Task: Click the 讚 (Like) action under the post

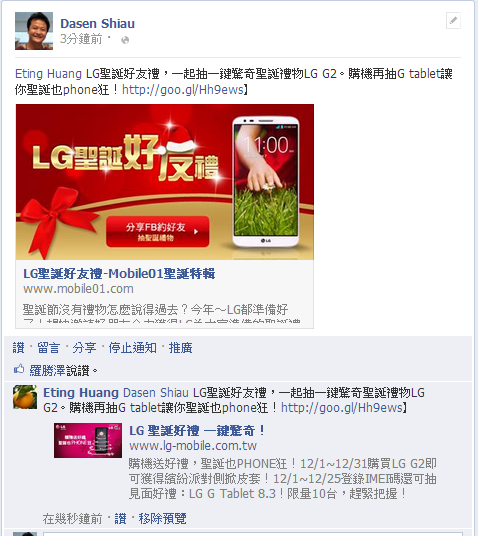Action: click(x=18, y=348)
